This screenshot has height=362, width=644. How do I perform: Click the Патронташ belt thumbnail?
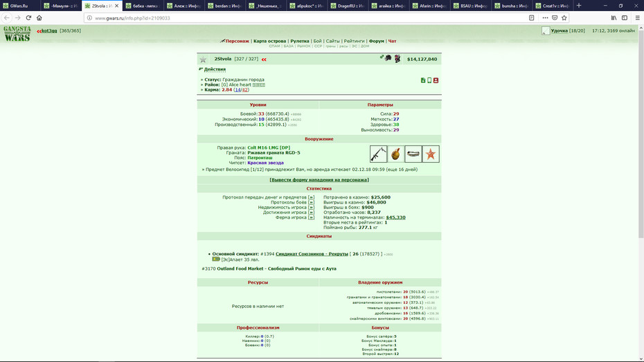(413, 154)
